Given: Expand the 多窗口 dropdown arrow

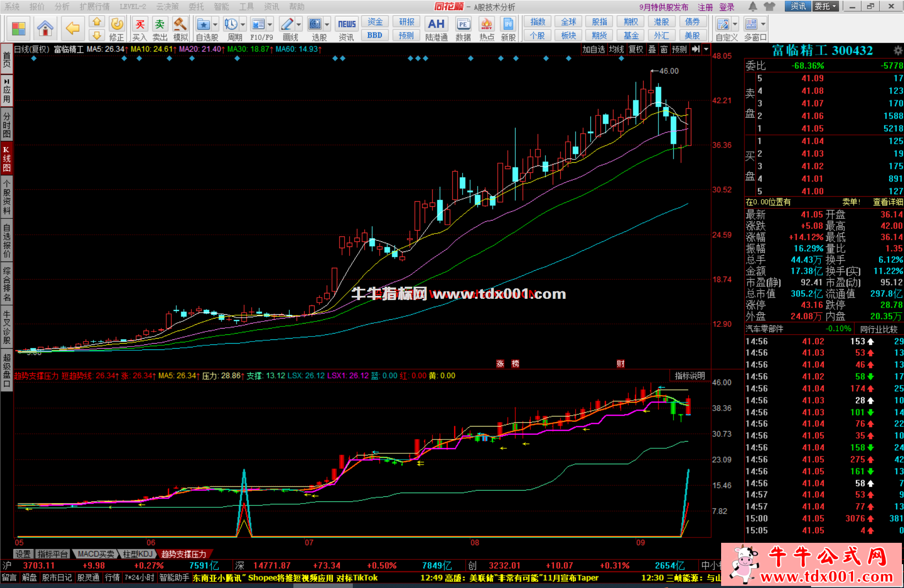Looking at the screenshot, I should (x=763, y=24).
